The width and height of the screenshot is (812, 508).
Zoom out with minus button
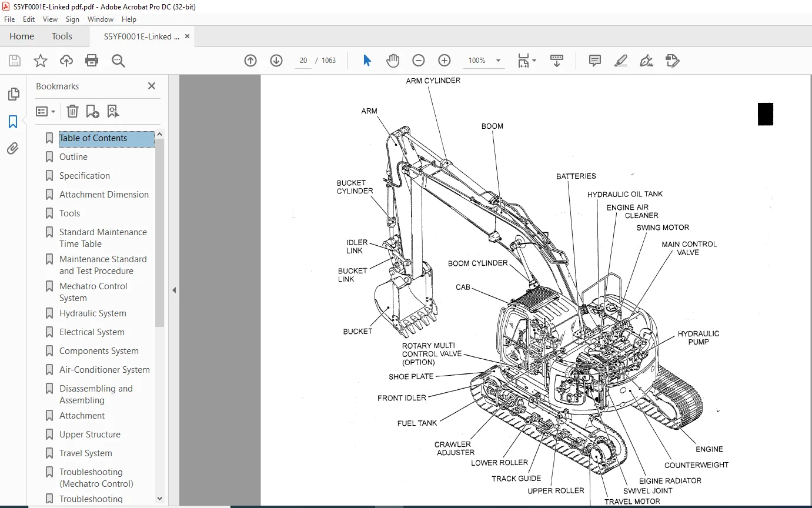pyautogui.click(x=419, y=61)
